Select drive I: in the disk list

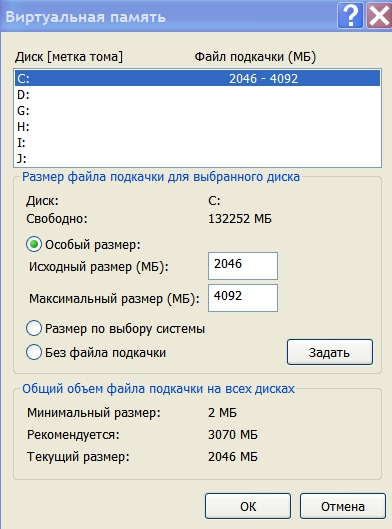(198, 143)
